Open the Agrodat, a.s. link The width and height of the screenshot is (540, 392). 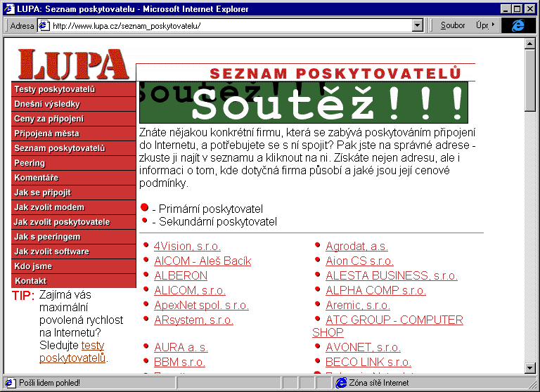[x=356, y=247]
